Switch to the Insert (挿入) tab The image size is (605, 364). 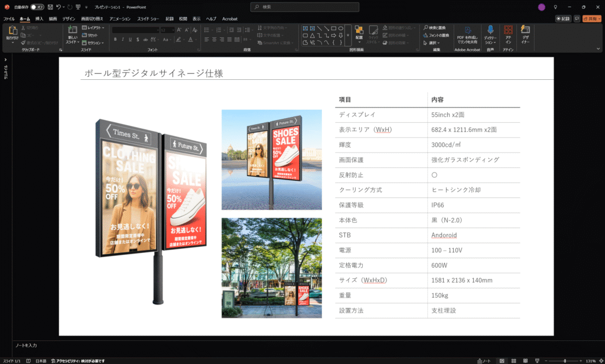(39, 19)
